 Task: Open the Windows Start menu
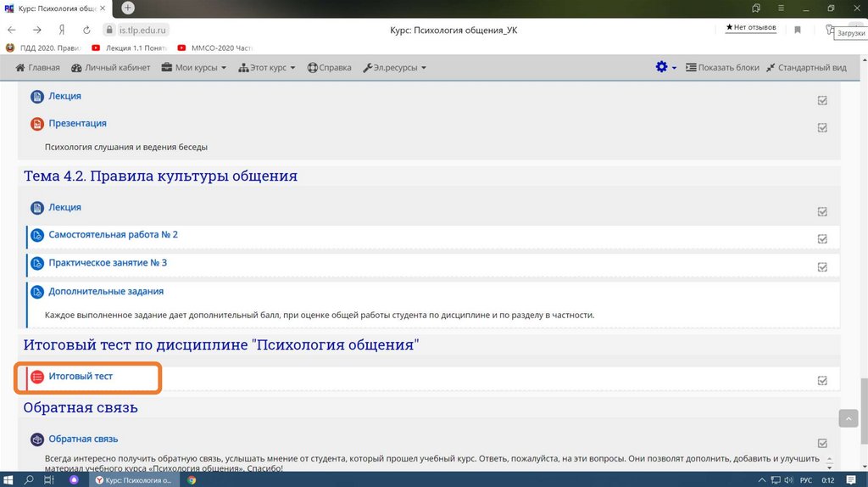8,479
